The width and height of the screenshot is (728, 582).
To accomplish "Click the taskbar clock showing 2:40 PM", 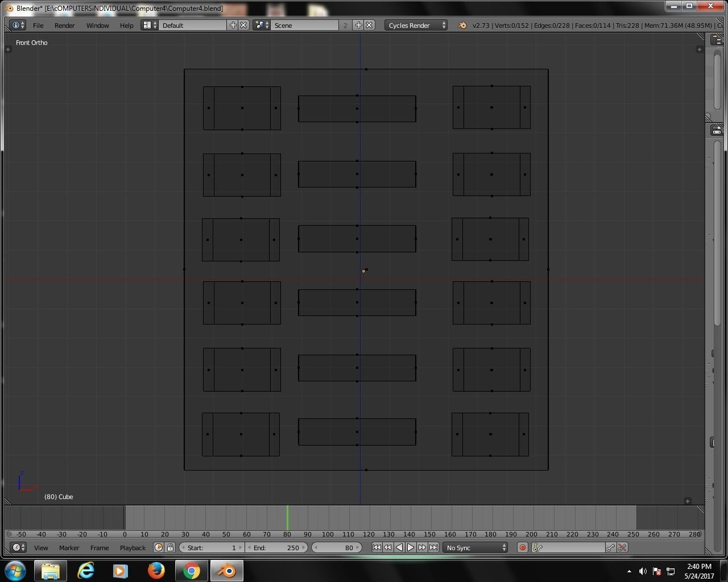I will (698, 571).
